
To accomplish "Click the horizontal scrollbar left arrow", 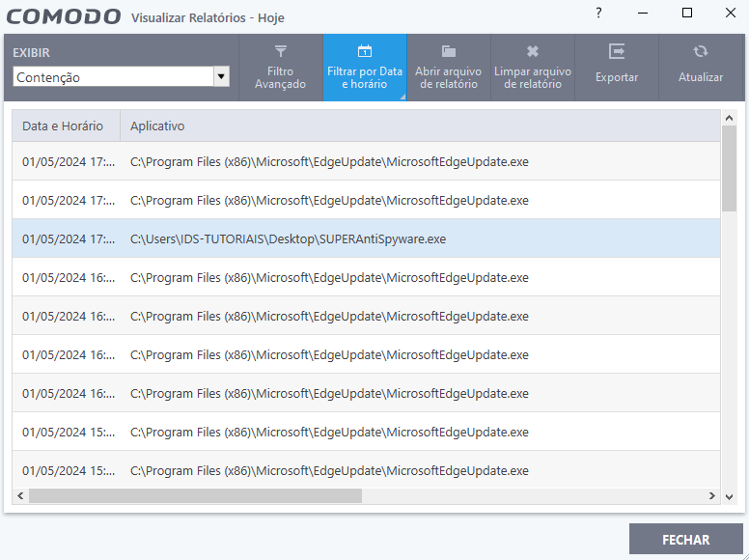I will [x=20, y=496].
